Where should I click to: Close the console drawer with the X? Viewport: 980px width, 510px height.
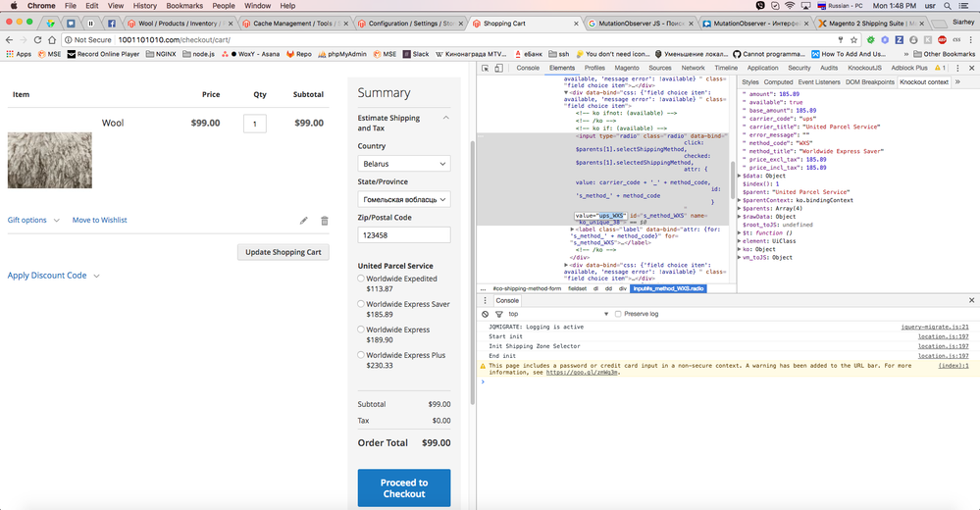coord(971,299)
